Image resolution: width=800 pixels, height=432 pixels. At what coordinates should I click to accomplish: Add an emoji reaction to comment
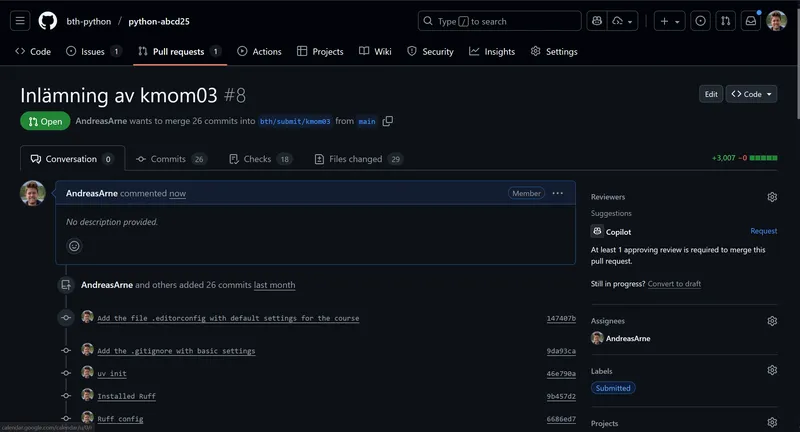click(74, 246)
